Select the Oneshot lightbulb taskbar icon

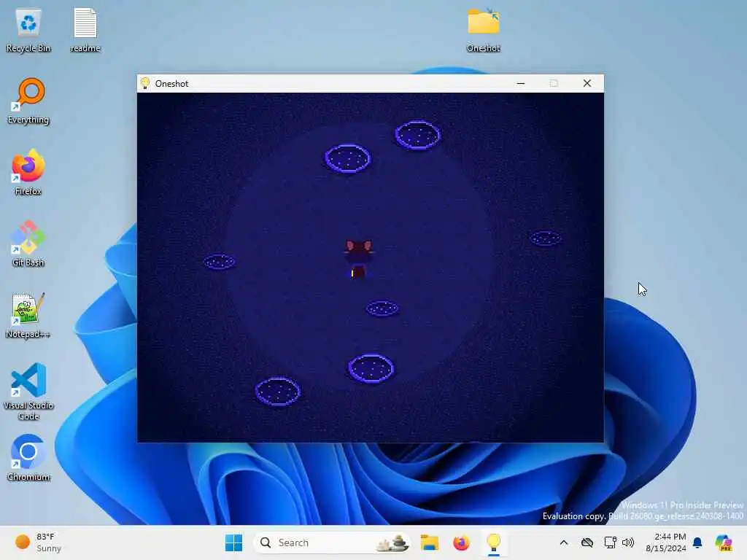494,542
